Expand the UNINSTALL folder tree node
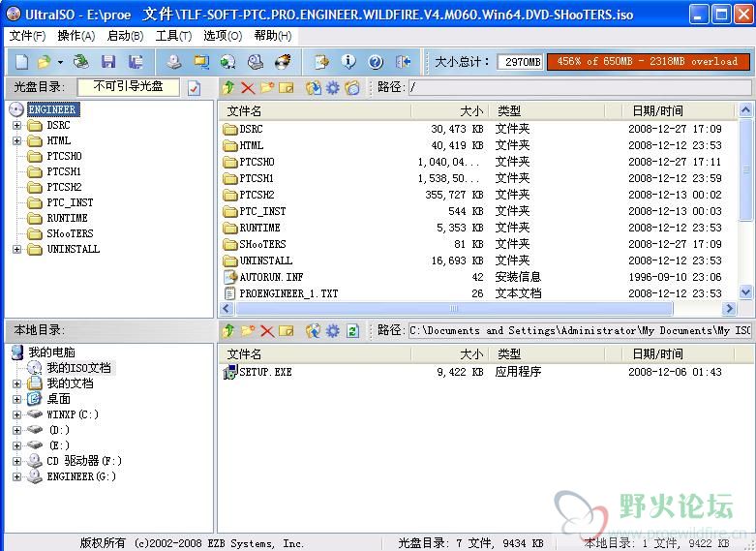This screenshot has width=756, height=551. pyautogui.click(x=16, y=250)
